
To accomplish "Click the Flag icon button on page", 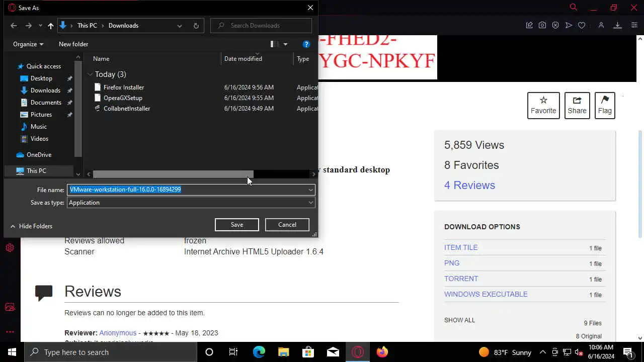I will [605, 106].
